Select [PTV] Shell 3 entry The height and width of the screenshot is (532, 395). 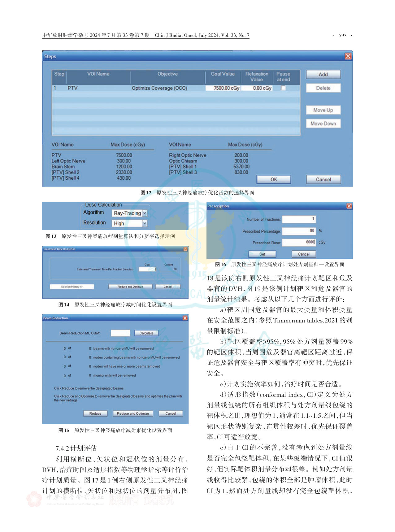tap(183, 172)
